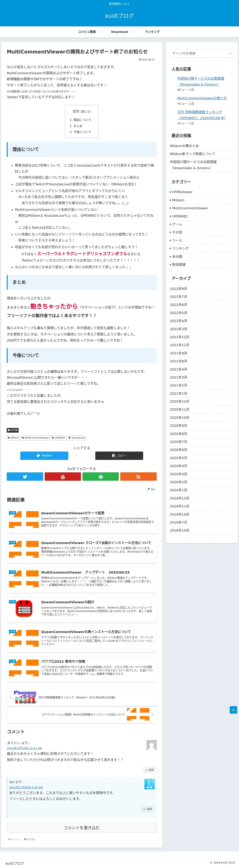Reply to kui's comment via 返信
This screenshot has width=239, height=868.
point(148,809)
